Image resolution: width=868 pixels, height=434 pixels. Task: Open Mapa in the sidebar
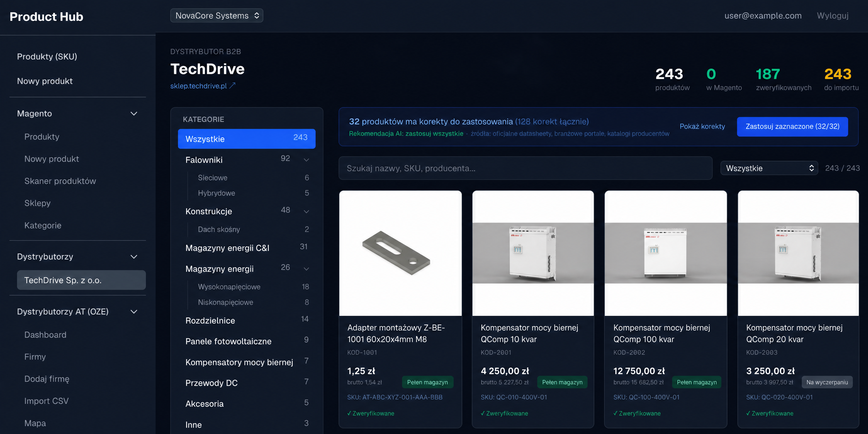[x=35, y=423]
